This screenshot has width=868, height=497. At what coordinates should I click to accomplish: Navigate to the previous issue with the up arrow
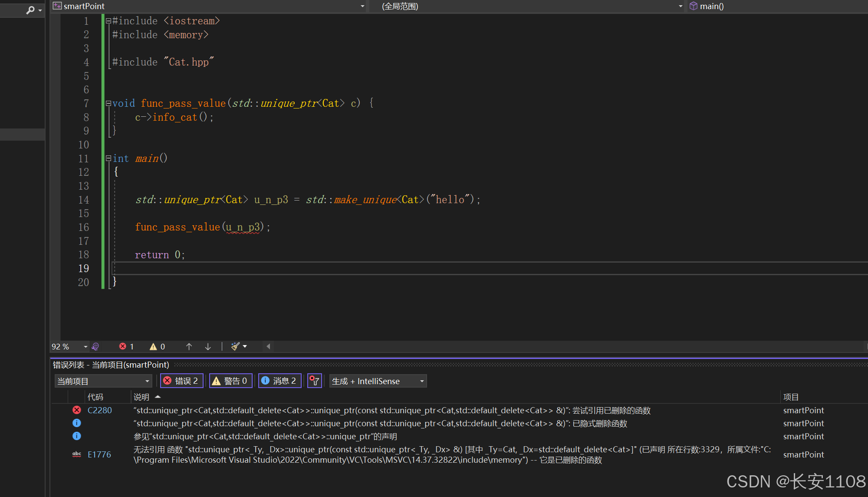tap(189, 346)
